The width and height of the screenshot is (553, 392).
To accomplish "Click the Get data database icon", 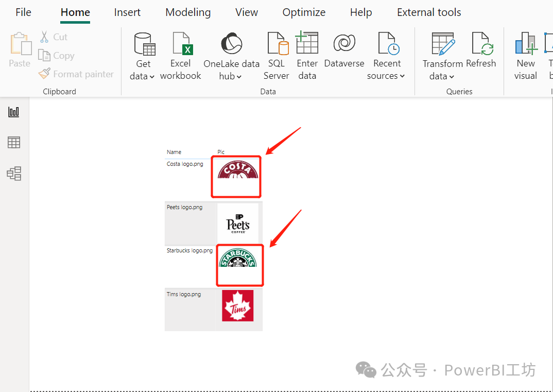I will (145, 44).
